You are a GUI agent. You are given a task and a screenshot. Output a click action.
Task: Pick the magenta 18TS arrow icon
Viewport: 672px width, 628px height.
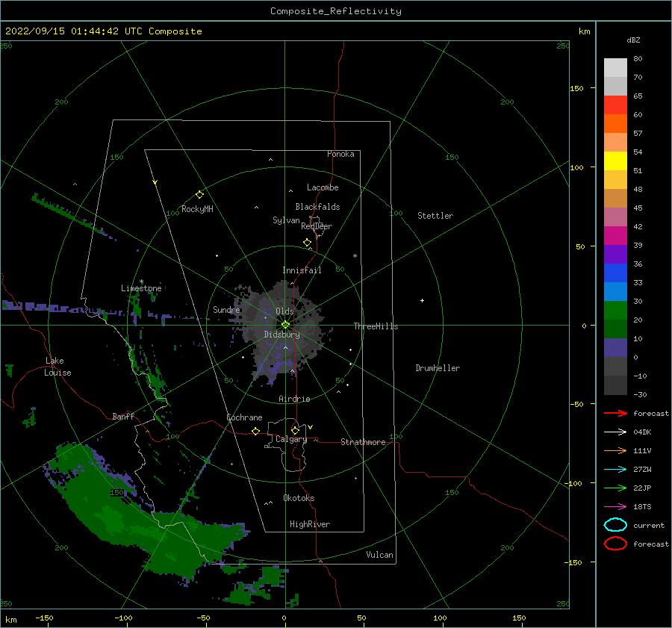[615, 507]
